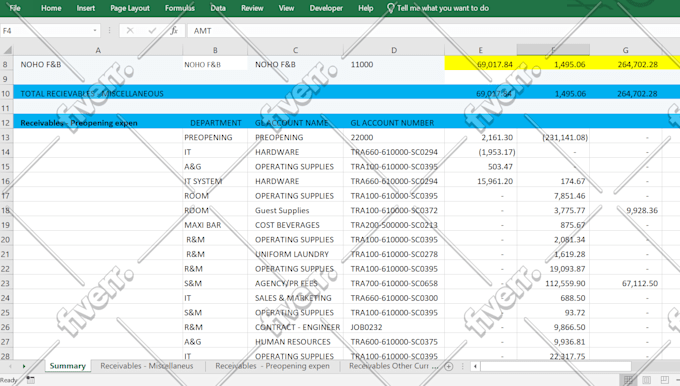Click cell A8 containing NOHO F&B

[x=98, y=64]
